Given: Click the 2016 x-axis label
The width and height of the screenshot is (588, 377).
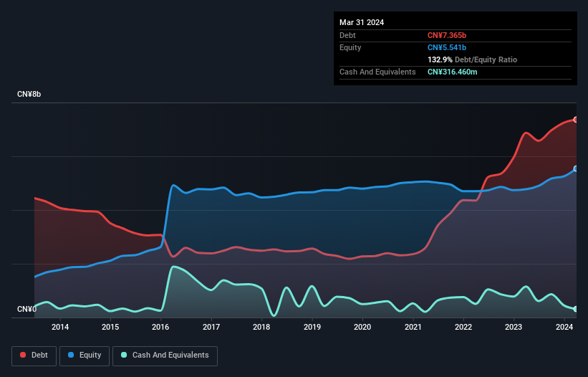Looking at the screenshot, I should (x=160, y=327).
